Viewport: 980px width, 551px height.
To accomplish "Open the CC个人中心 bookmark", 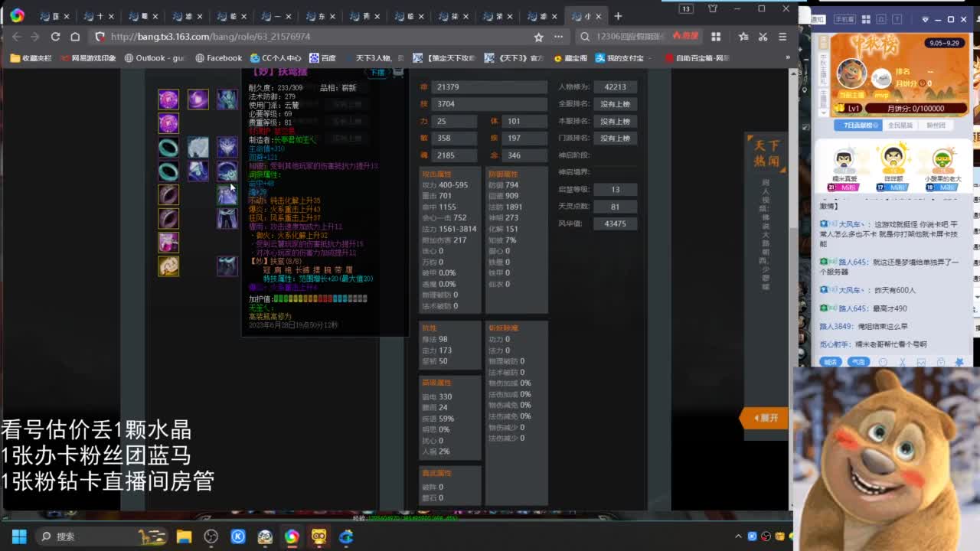I will coord(276,58).
